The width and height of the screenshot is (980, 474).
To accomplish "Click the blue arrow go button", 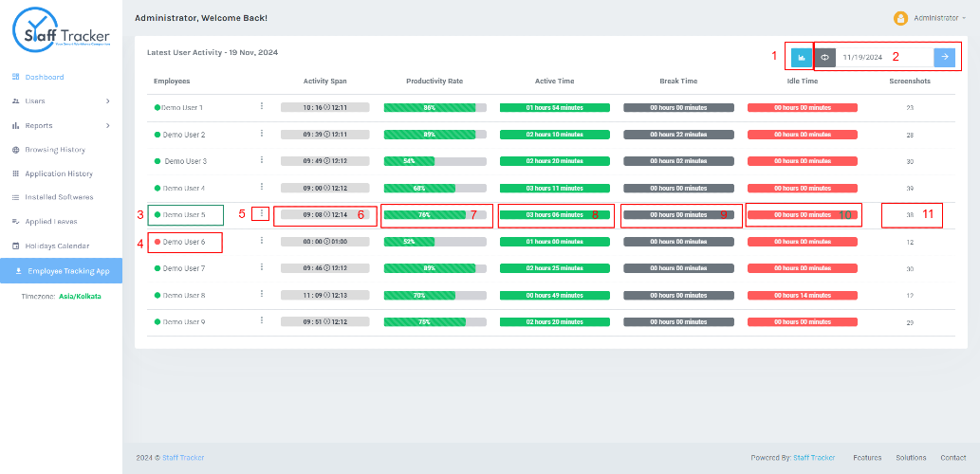I will (944, 58).
